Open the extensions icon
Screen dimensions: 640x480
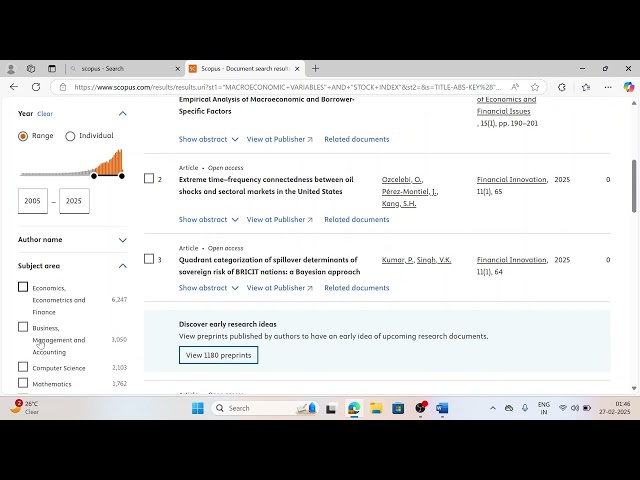tap(562, 87)
